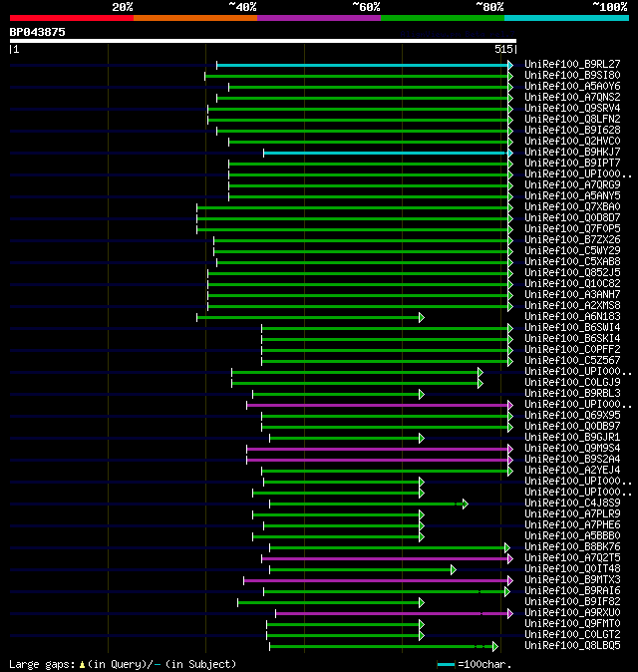Click the UniRef100_A6N183 label
This screenshot has width=638, height=672.
point(572,317)
